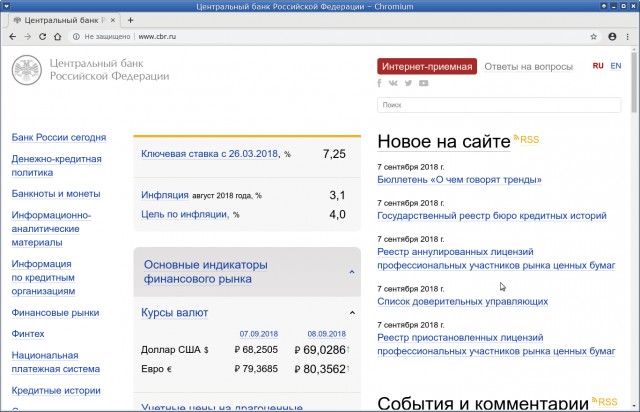This screenshot has width=640, height=412.
Task: Open RSS feed for Новое на сайте
Action: 527,140
